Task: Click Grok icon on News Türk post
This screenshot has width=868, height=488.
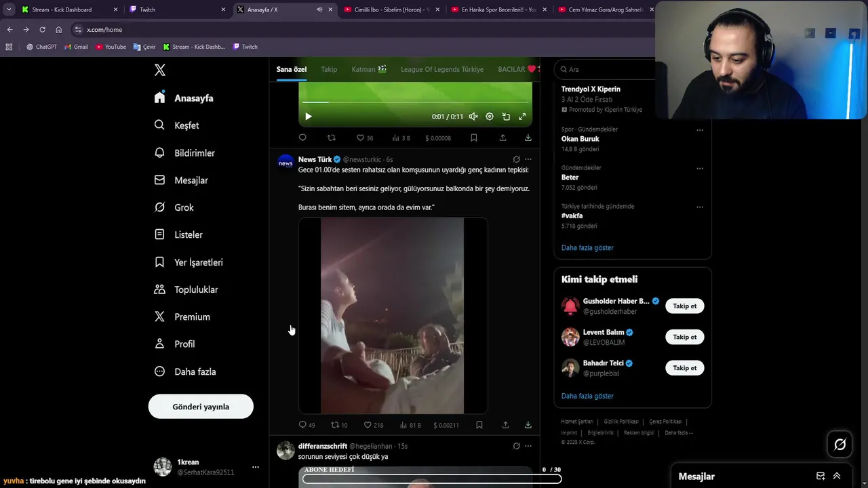Action: point(516,159)
